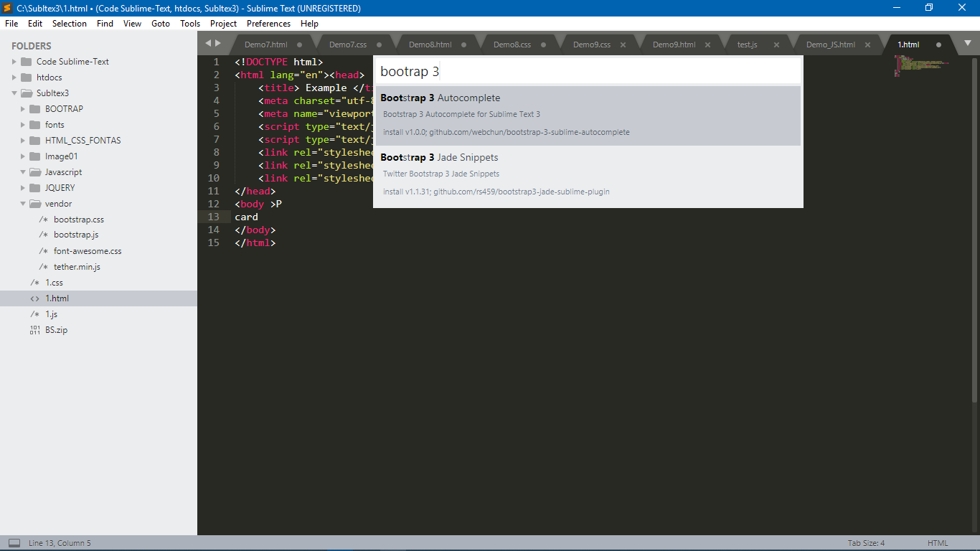Switch to the test.js tab
Screen dimensions: 980x551
click(x=747, y=44)
